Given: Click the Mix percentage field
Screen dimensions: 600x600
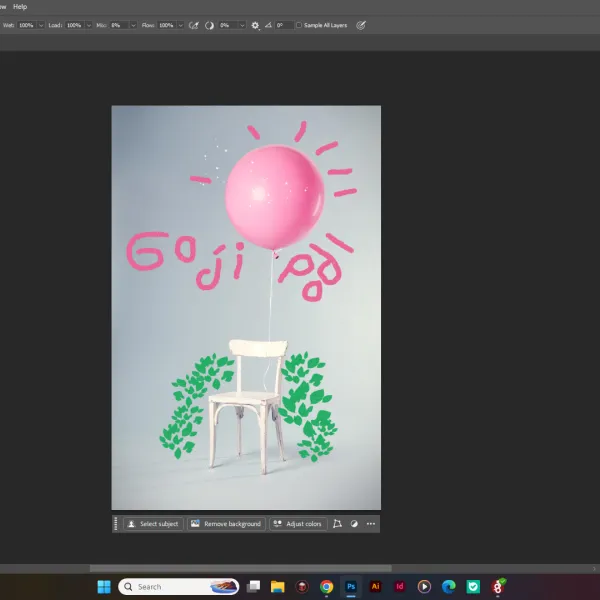Looking at the screenshot, I should click(119, 25).
